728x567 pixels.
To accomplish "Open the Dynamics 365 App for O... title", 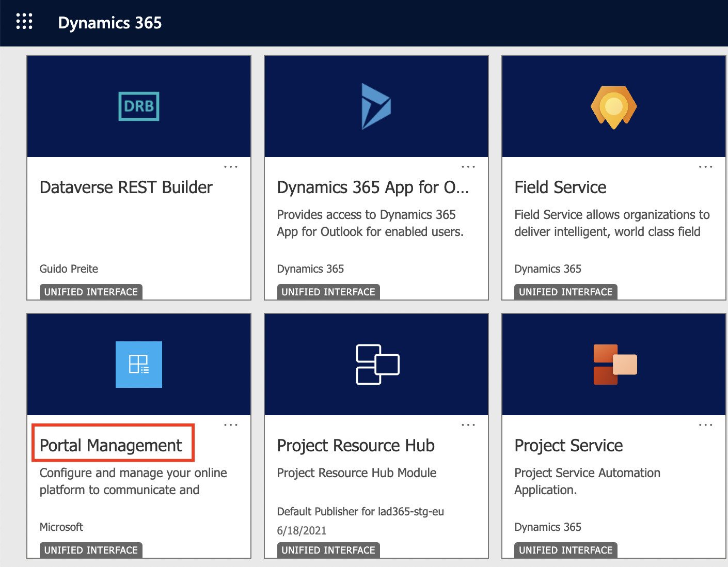I will click(373, 187).
